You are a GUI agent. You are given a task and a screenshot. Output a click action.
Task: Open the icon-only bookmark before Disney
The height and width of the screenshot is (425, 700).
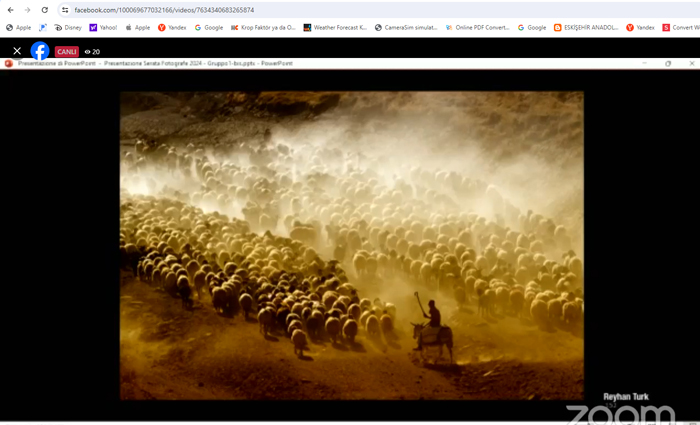pos(43,28)
